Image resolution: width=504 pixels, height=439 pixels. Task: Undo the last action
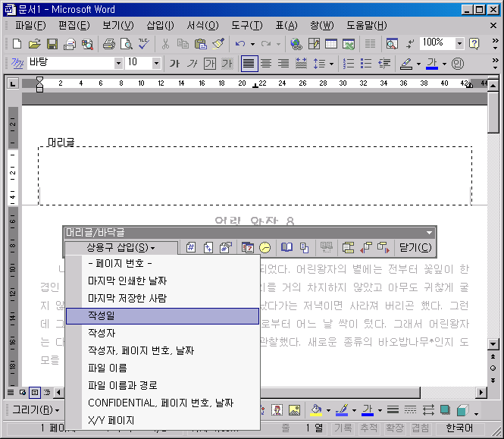pyautogui.click(x=240, y=43)
